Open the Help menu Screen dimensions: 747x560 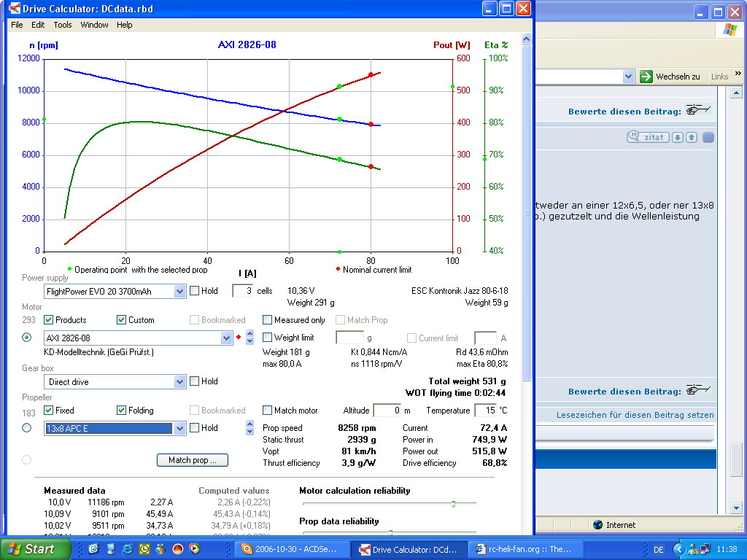(x=124, y=25)
